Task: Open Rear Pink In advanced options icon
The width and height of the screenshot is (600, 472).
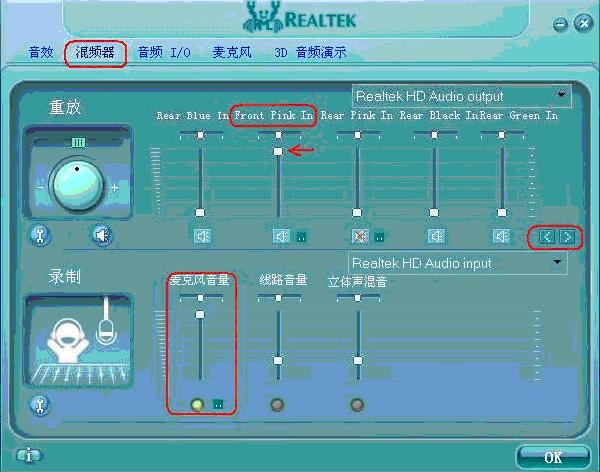Action: click(379, 237)
